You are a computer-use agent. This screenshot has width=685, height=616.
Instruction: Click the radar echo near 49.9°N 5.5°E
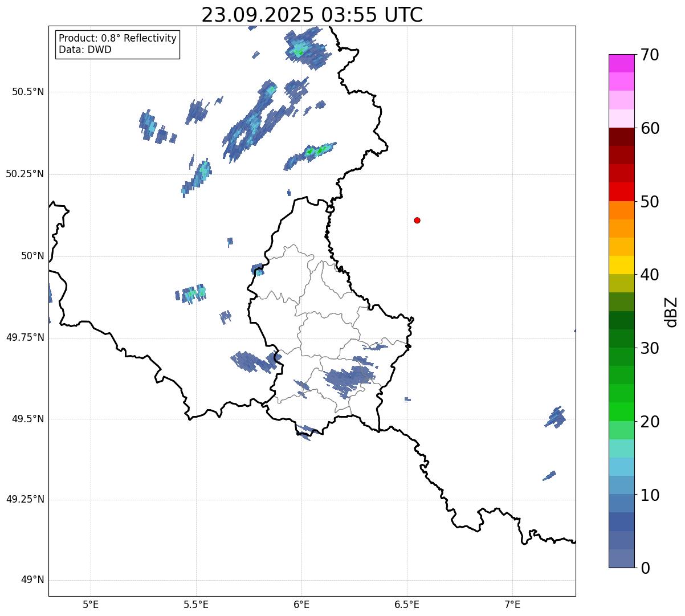pyautogui.click(x=191, y=293)
